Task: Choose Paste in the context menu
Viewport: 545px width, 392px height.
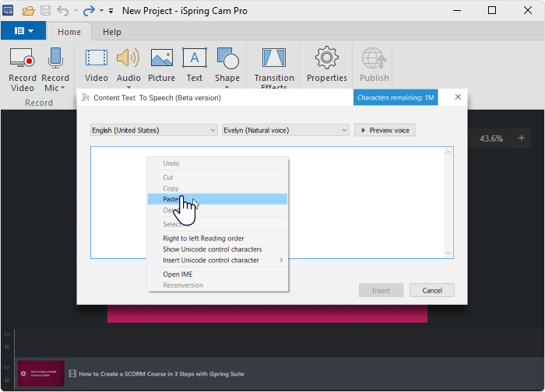Action: pyautogui.click(x=217, y=199)
